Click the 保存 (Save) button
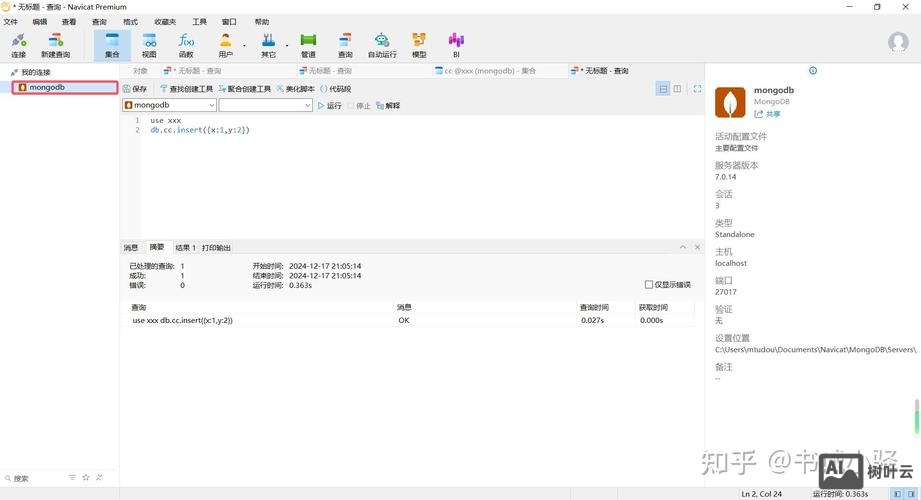This screenshot has height=500, width=921. pos(135,89)
